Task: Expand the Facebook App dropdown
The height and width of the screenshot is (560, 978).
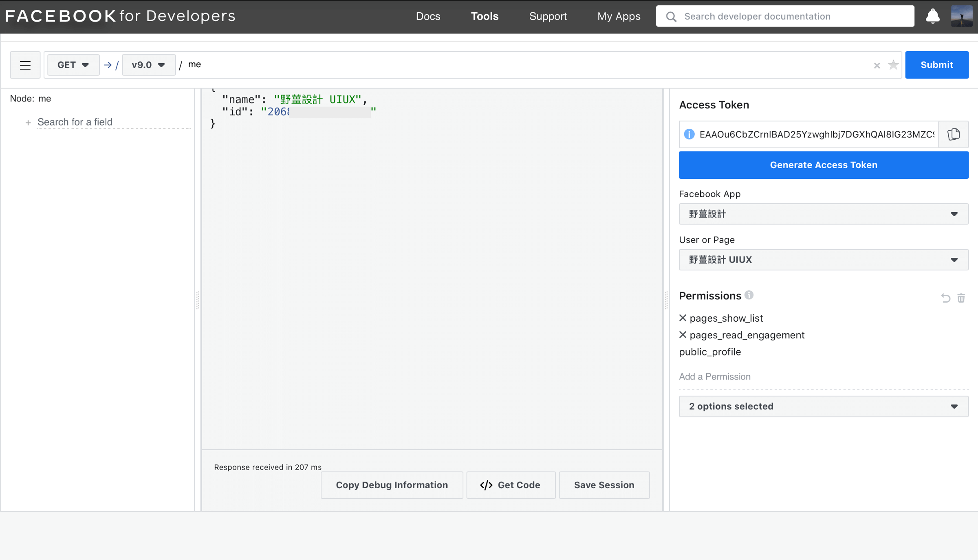Action: click(x=824, y=214)
